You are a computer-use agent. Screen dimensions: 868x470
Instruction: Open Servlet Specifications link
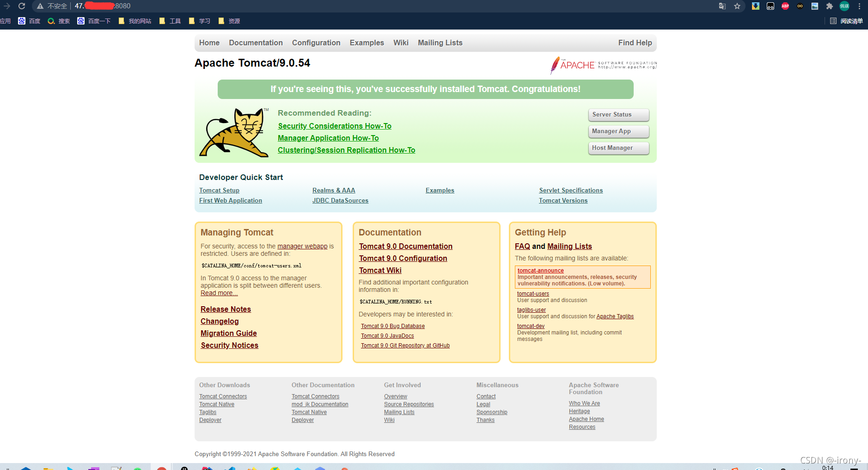click(x=571, y=190)
